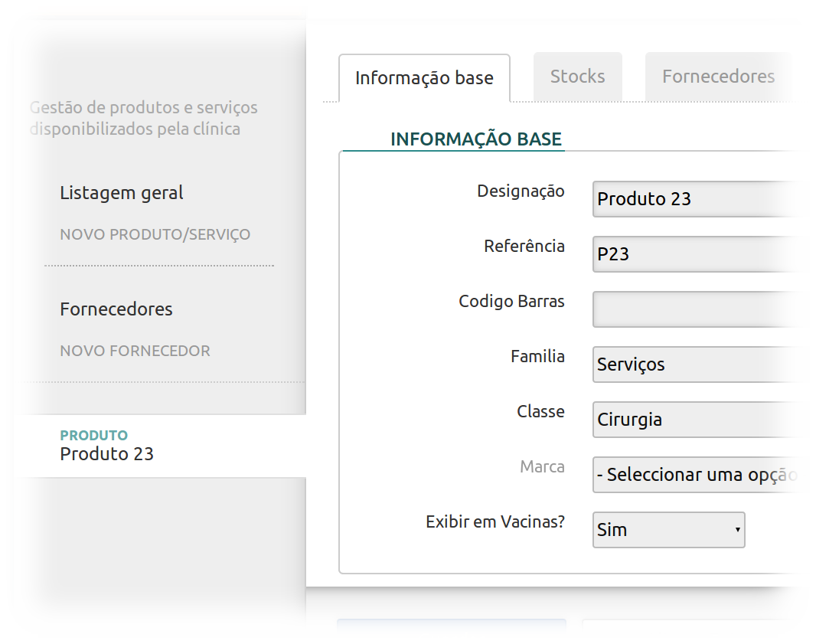The image size is (816, 644).
Task: Open the Fornecedores tab
Action: pos(717,77)
